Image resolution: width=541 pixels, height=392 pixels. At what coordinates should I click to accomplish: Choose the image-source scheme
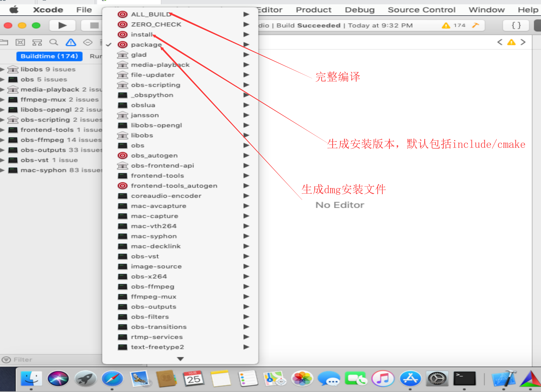point(180,266)
